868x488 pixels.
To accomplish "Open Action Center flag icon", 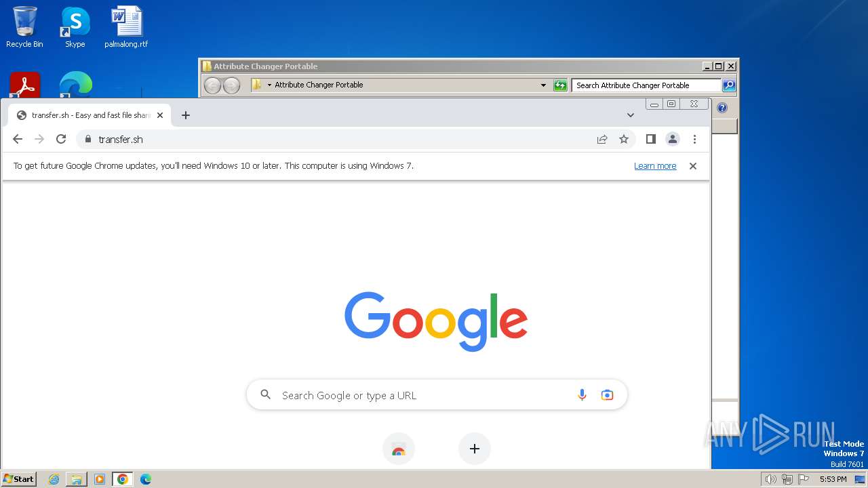I will click(804, 479).
